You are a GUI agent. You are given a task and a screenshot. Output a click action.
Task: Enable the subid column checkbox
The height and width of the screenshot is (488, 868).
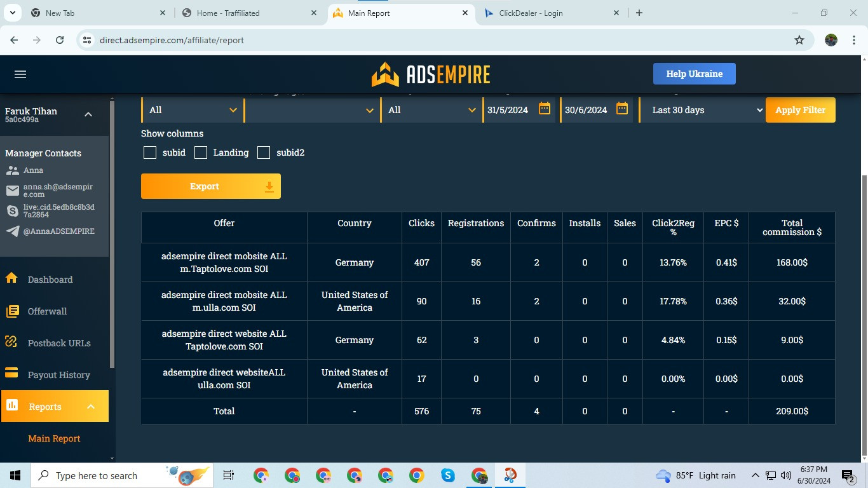pyautogui.click(x=150, y=152)
